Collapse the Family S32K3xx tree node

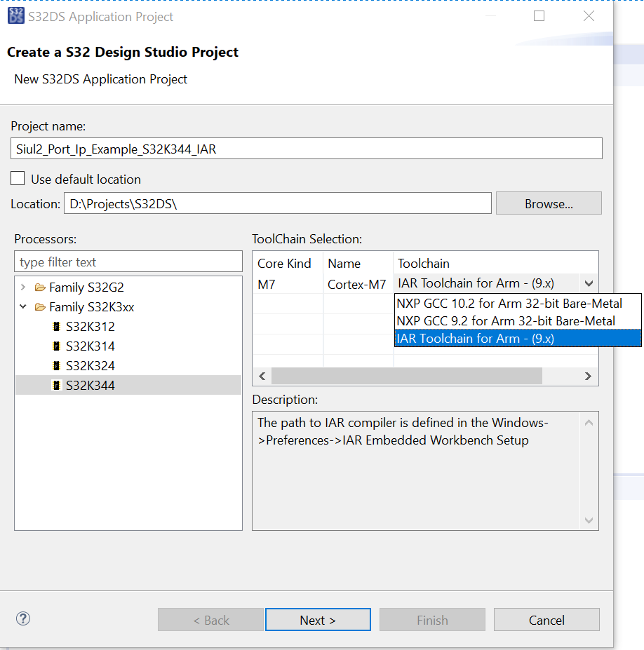[23, 307]
